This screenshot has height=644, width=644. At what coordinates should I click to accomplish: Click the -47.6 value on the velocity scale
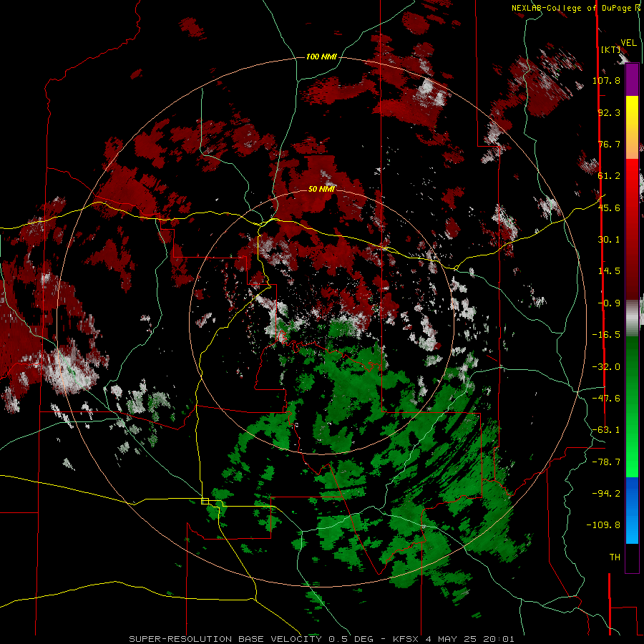(606, 399)
